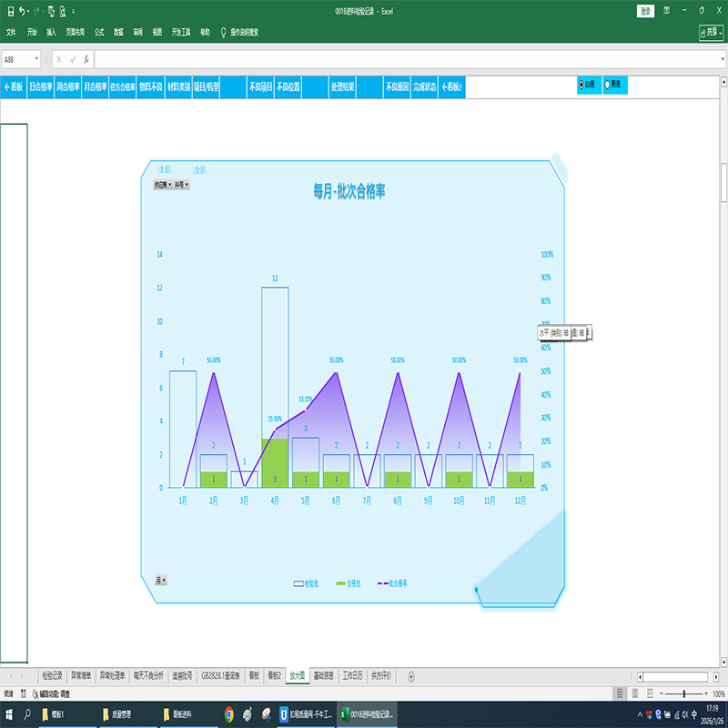Click the 登录 sign-in button

[645, 11]
